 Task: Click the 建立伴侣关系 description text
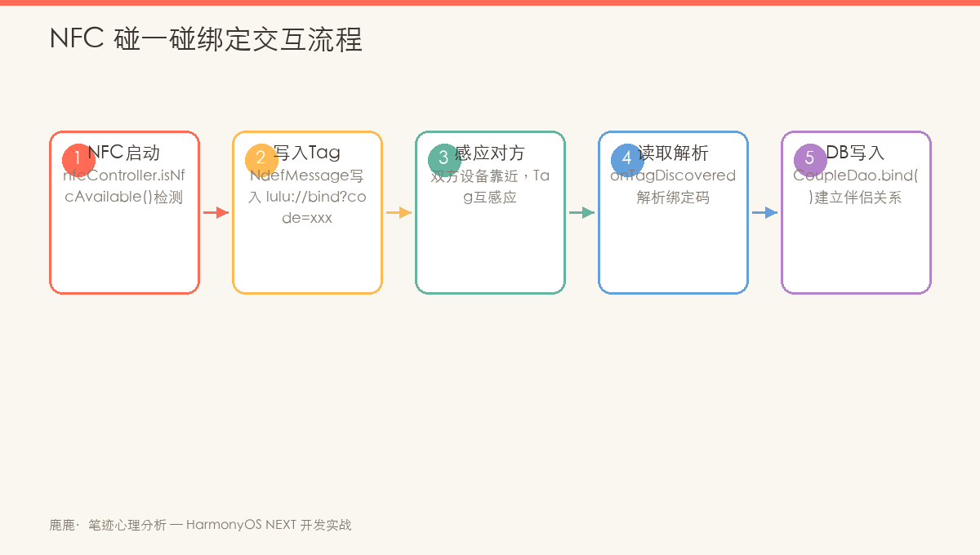[x=858, y=197]
